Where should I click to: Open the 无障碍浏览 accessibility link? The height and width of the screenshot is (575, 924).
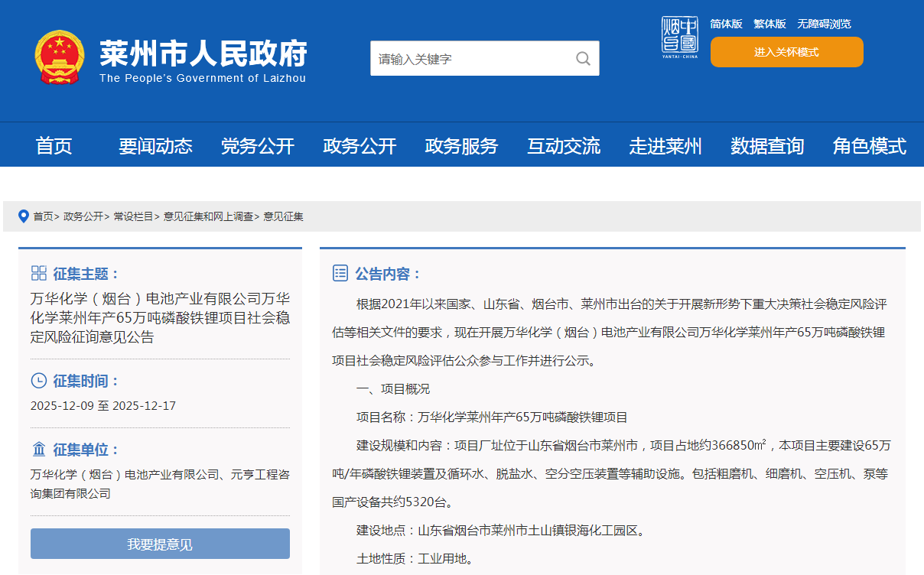[824, 24]
